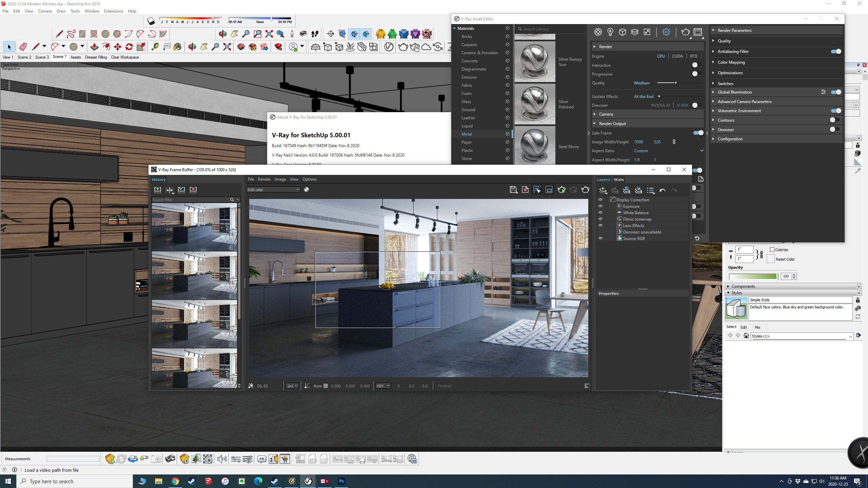Toggle Safe Frame switch
868x488 pixels.
coord(698,133)
